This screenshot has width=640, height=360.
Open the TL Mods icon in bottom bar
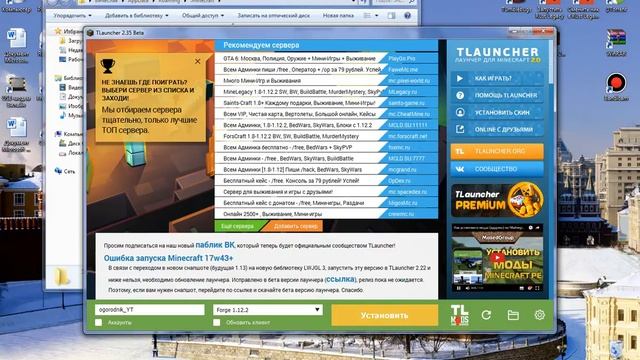[460, 315]
